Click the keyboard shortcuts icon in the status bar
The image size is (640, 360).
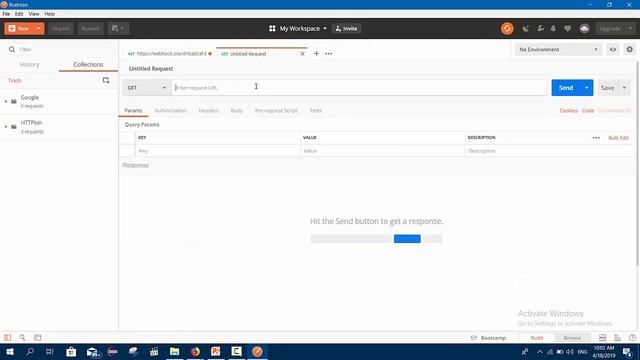[x=617, y=338]
